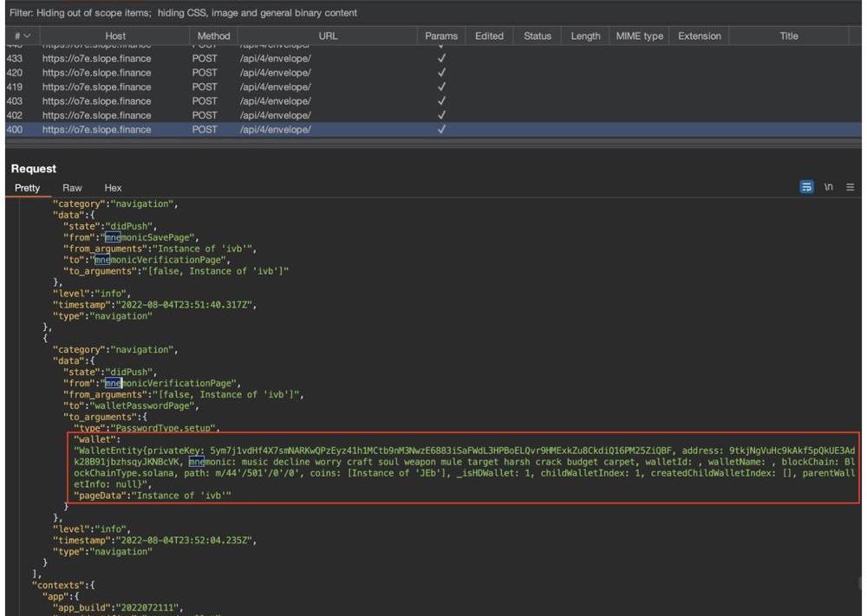Screen dimensions: 867x616
Task: Select request number 419 in history
Action: coord(14,87)
